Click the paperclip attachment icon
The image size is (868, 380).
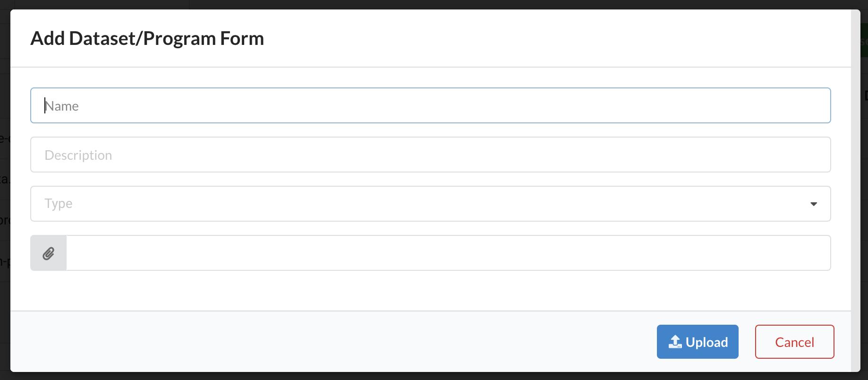click(48, 253)
